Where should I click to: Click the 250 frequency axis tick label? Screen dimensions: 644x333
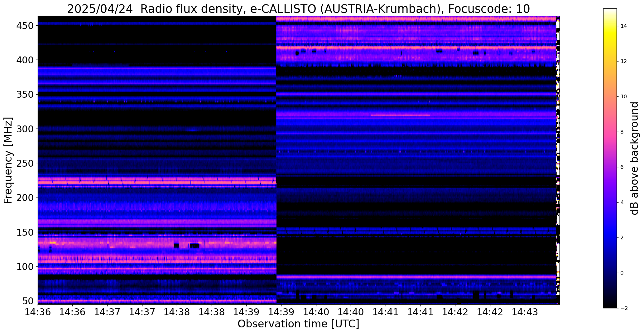(25, 163)
